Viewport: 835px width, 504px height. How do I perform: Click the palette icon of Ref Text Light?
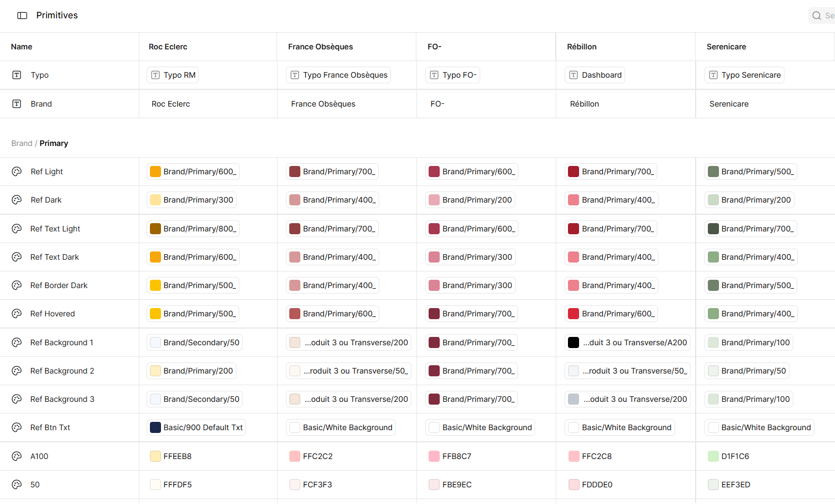pyautogui.click(x=17, y=229)
